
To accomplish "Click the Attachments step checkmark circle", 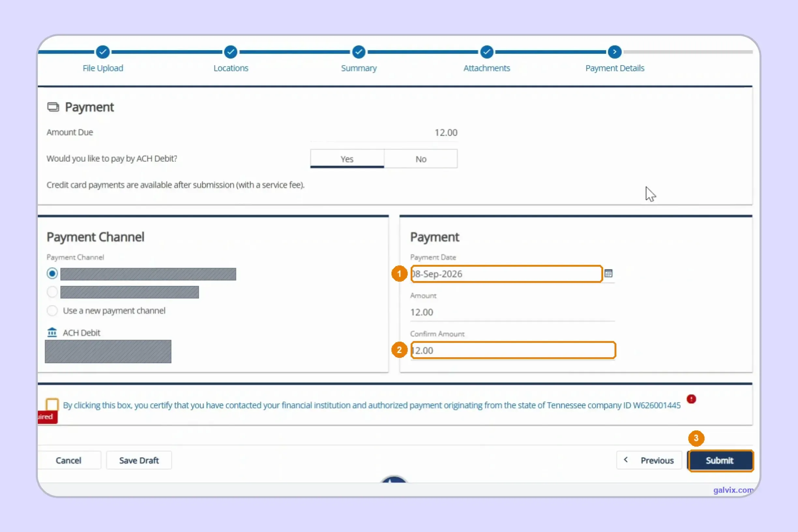I will coord(487,52).
